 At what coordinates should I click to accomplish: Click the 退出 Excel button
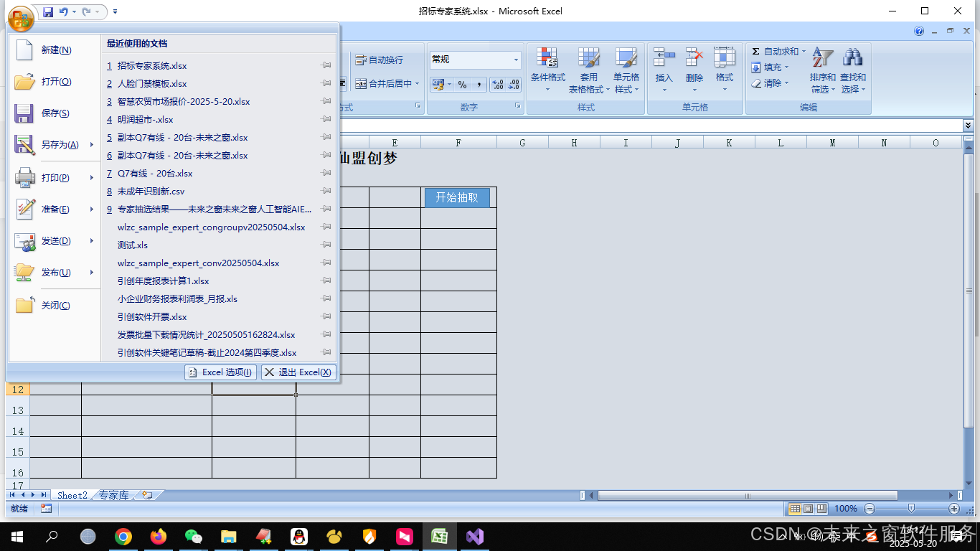tap(298, 372)
